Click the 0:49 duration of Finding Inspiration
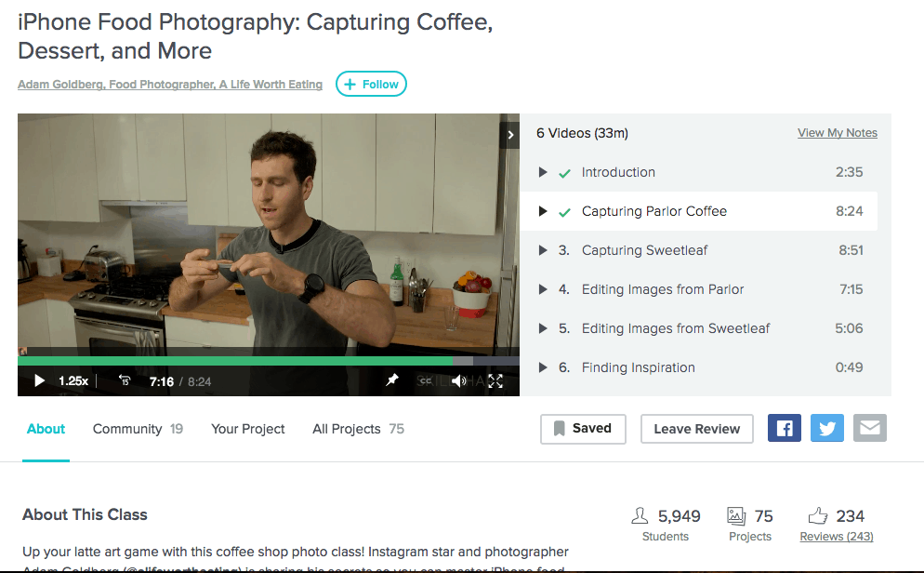This screenshot has width=924, height=573. [x=849, y=367]
